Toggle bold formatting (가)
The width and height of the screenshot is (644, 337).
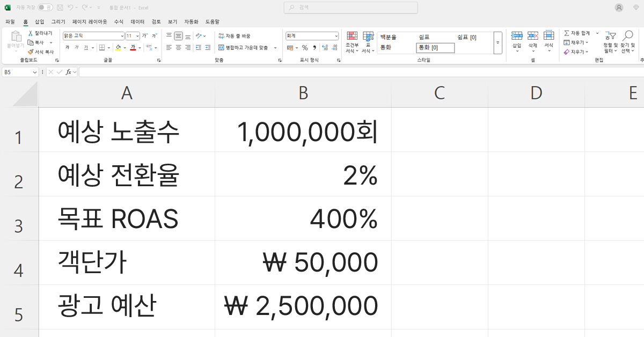(67, 48)
